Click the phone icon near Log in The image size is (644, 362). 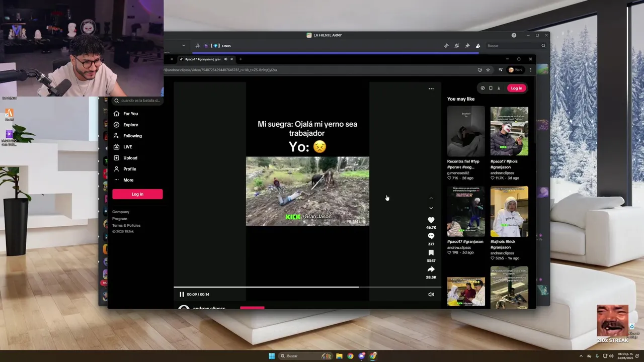click(x=491, y=88)
